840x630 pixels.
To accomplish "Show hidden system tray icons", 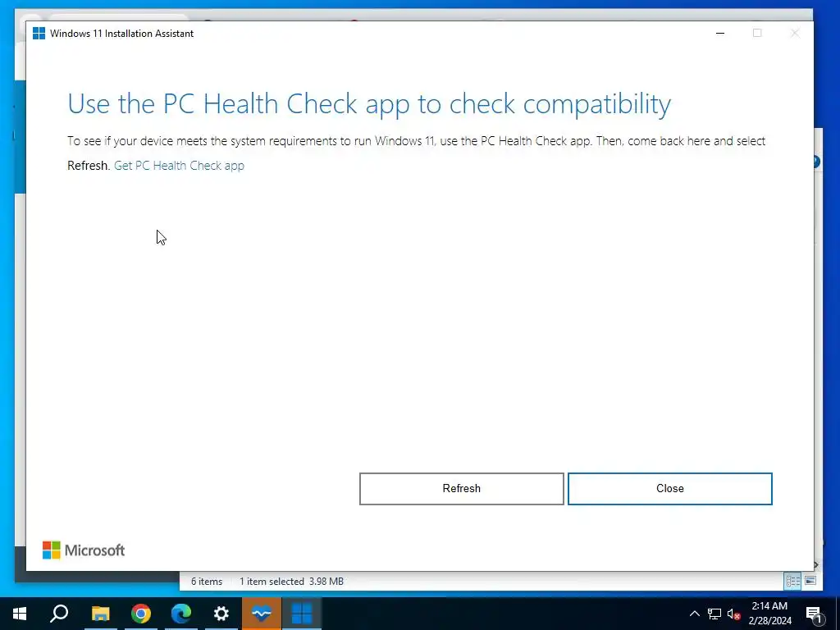I will tap(694, 614).
